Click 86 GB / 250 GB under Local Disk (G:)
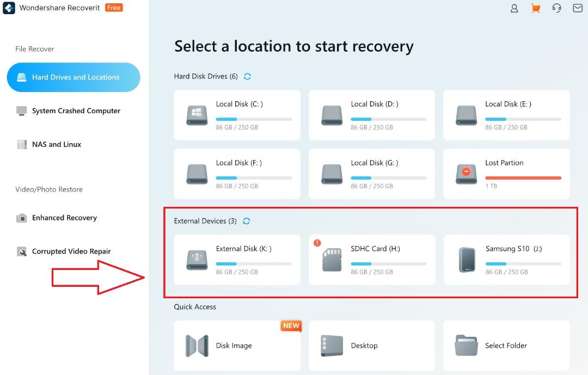Screen dimensions: 588x375 (372, 186)
